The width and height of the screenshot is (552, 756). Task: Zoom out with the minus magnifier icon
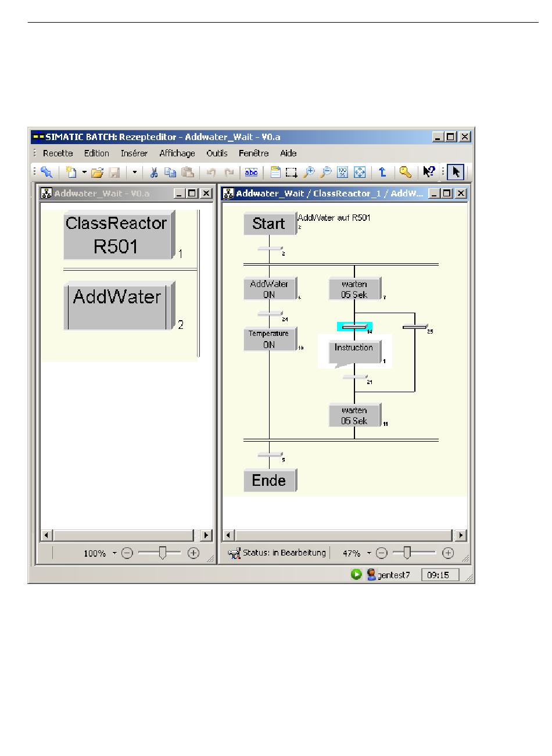coord(326,172)
